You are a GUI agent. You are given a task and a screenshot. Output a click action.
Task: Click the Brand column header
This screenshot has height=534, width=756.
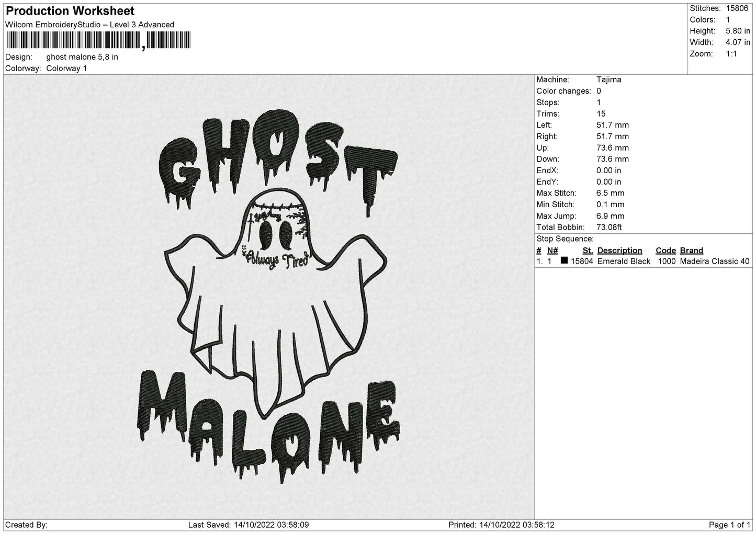point(691,251)
